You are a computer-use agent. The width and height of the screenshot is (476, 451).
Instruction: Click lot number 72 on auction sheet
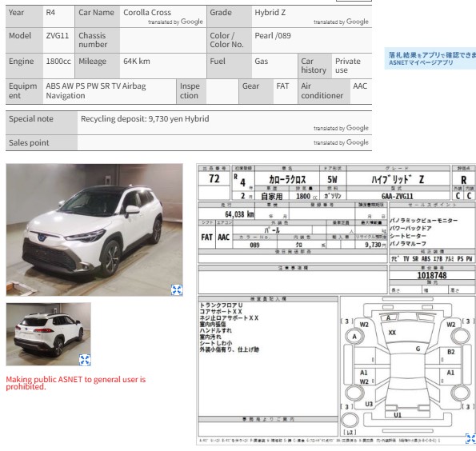click(x=214, y=179)
